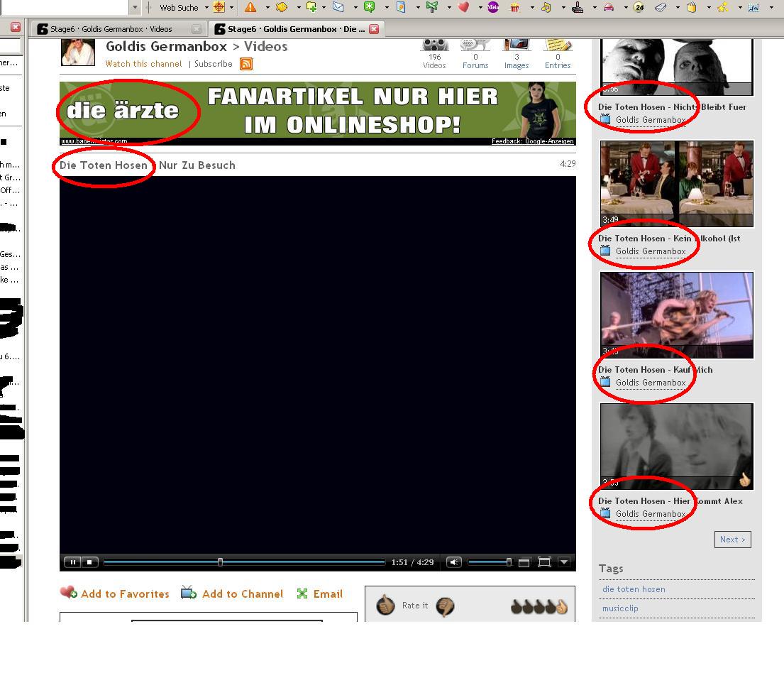
Task: Open dropdown arrow beside the mail envelope icon
Action: click(355, 8)
